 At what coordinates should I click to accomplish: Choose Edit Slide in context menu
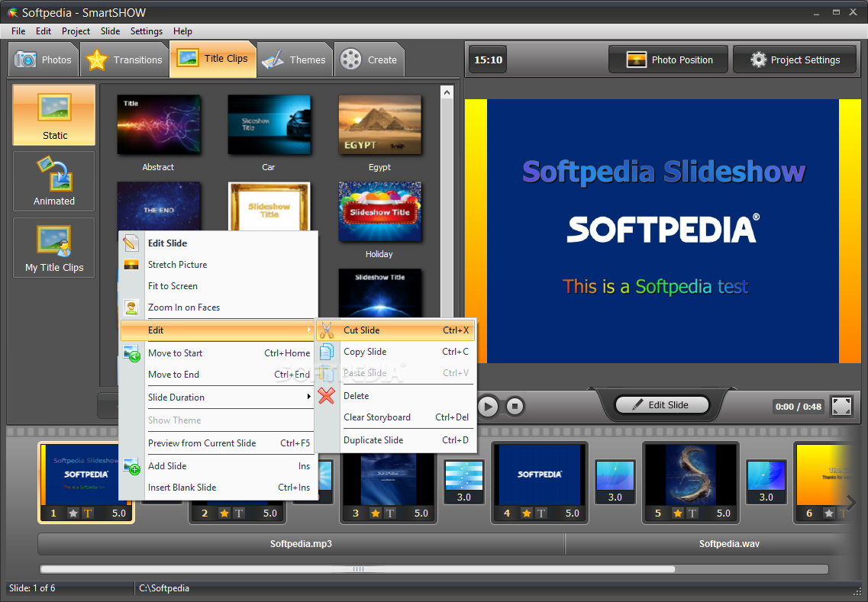(218, 243)
